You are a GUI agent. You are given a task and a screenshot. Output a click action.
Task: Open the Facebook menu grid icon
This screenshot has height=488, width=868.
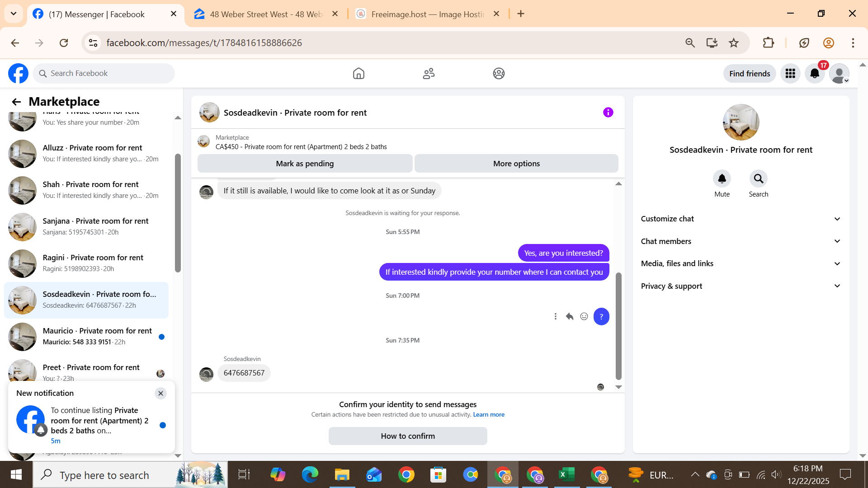[x=790, y=73]
